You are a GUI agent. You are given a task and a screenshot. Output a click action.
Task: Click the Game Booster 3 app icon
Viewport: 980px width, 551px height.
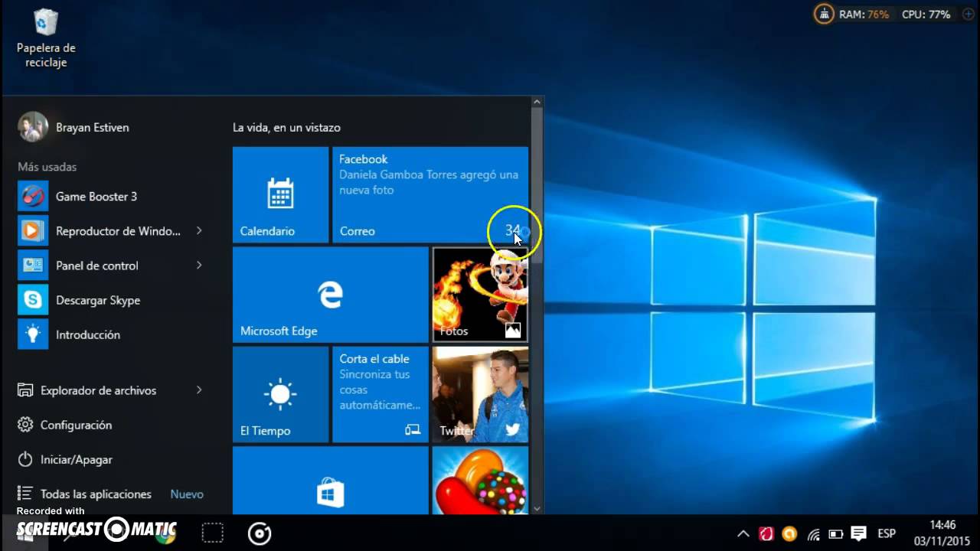(33, 197)
